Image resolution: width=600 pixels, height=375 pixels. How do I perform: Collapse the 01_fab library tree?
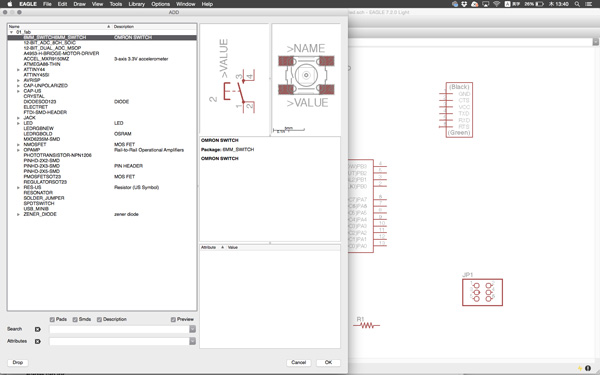[x=11, y=32]
